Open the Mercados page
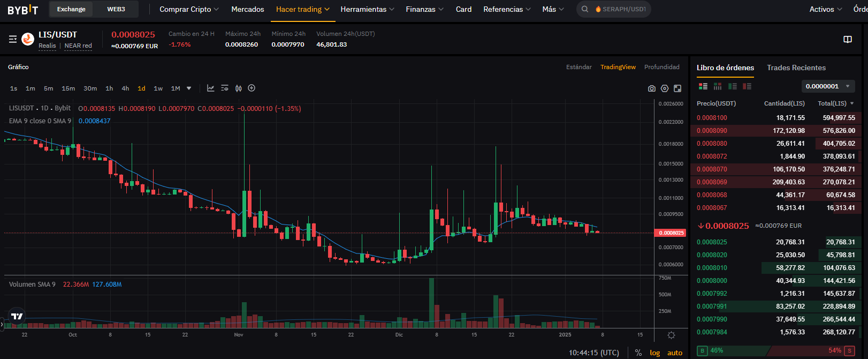The image size is (868, 359). click(248, 9)
